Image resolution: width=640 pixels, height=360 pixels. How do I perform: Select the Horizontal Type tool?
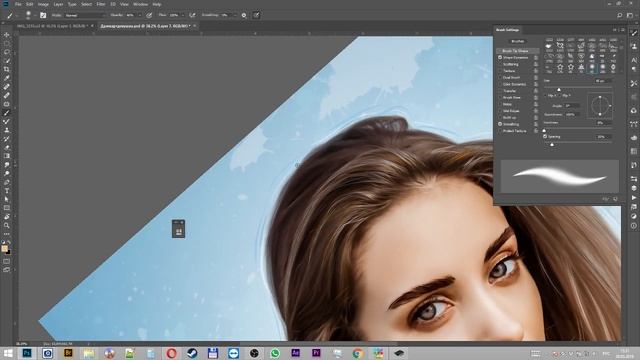pyautogui.click(x=7, y=191)
